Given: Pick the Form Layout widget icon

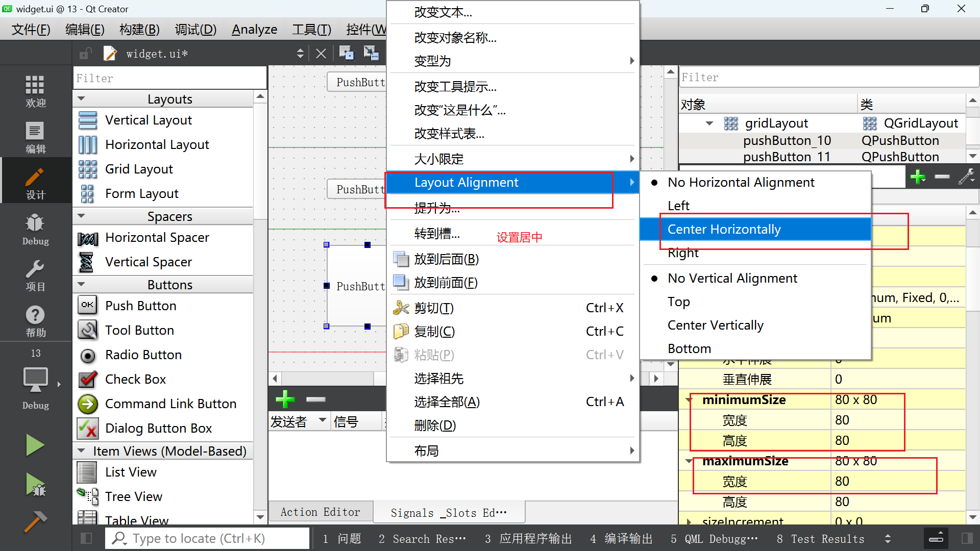Looking at the screenshot, I should (88, 194).
